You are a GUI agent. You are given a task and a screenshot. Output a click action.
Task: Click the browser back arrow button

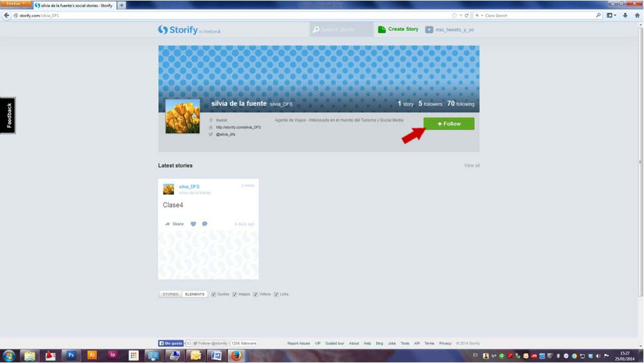pos(7,15)
